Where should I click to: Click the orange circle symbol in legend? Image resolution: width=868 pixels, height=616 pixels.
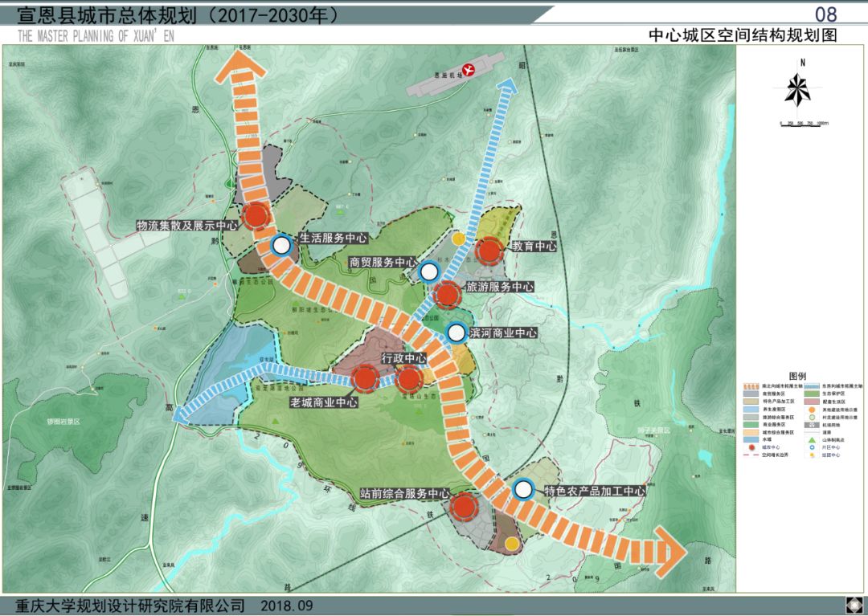coord(812,410)
